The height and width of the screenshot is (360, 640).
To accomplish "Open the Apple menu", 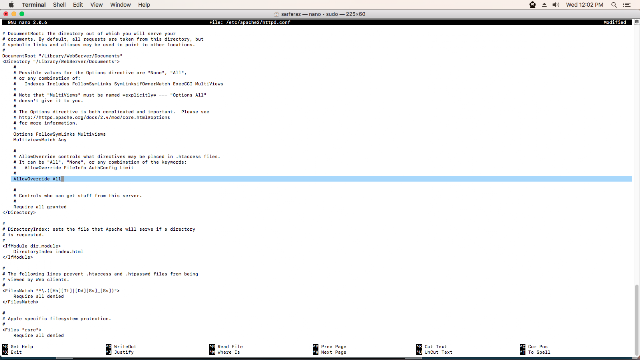I will [11, 5].
